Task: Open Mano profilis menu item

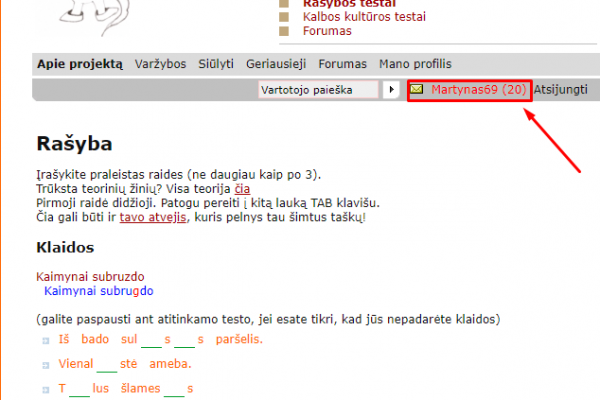Action: point(415,64)
